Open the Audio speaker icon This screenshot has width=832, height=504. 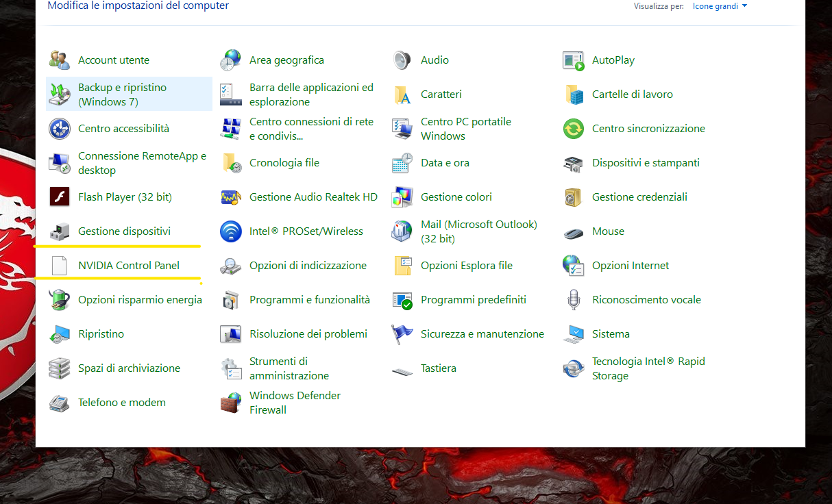tap(402, 60)
